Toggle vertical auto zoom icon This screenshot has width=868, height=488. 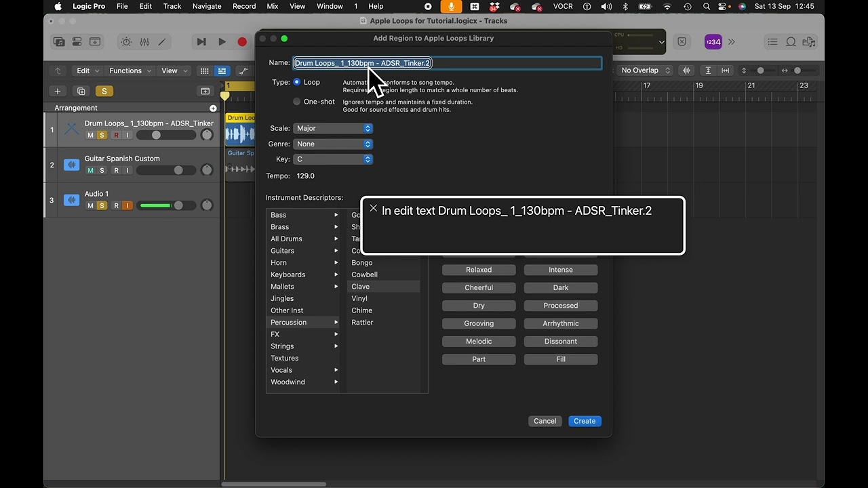[x=708, y=70]
